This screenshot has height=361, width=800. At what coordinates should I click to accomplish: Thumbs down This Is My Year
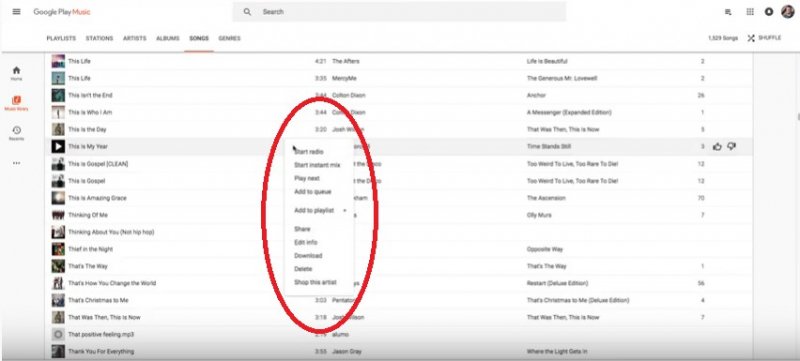[x=731, y=147]
